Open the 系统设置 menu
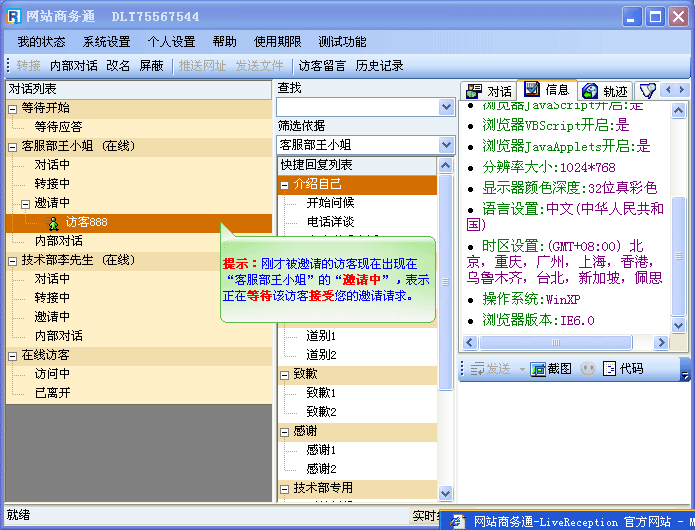The image size is (695, 530). tap(106, 42)
